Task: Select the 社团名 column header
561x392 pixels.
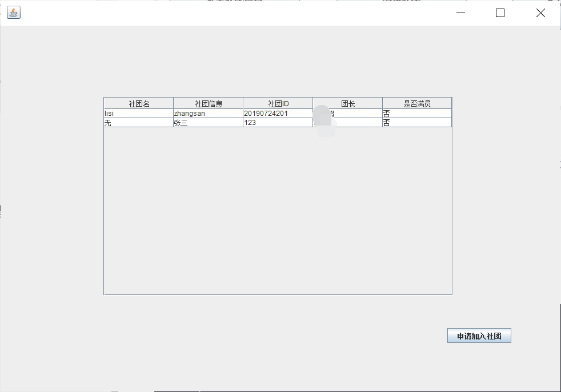Action: [x=139, y=103]
